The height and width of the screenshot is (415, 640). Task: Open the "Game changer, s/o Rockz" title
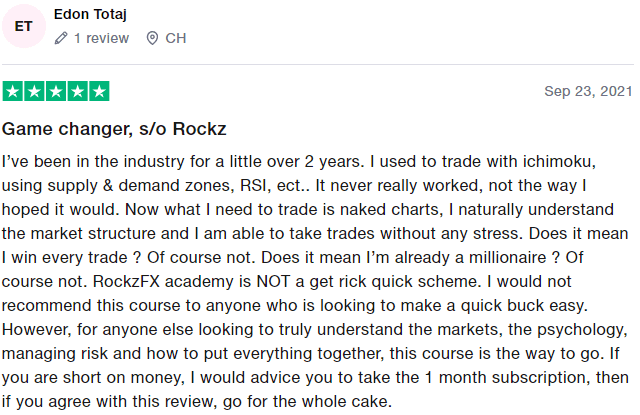point(114,129)
